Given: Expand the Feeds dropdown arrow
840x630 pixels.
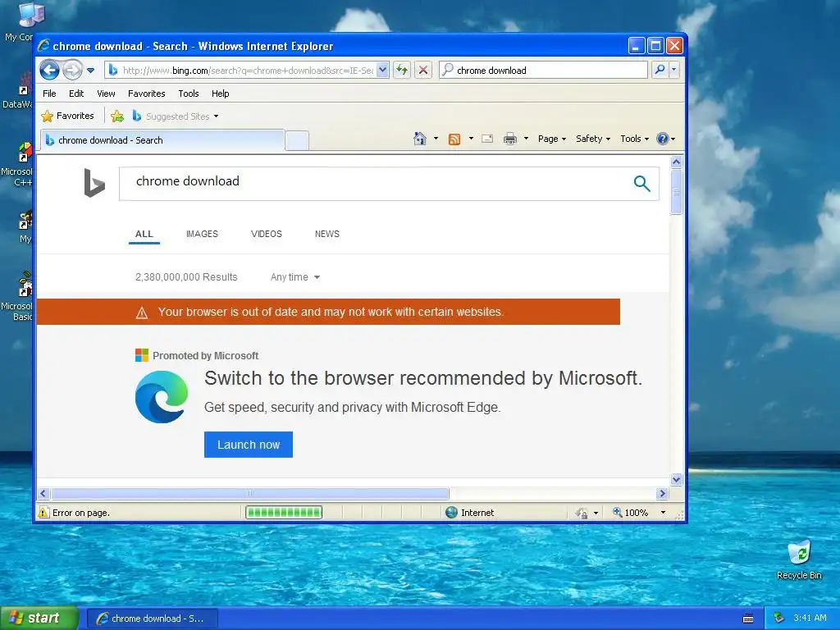Looking at the screenshot, I should [x=471, y=139].
